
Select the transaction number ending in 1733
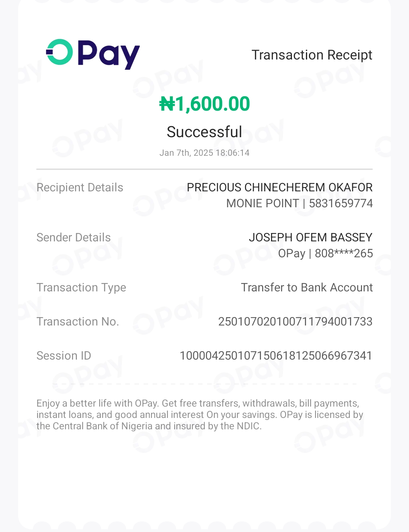point(295,322)
